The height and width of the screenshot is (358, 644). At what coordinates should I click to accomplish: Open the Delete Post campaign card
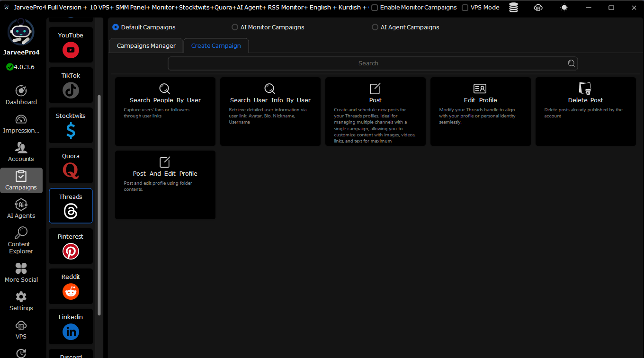[586, 112]
